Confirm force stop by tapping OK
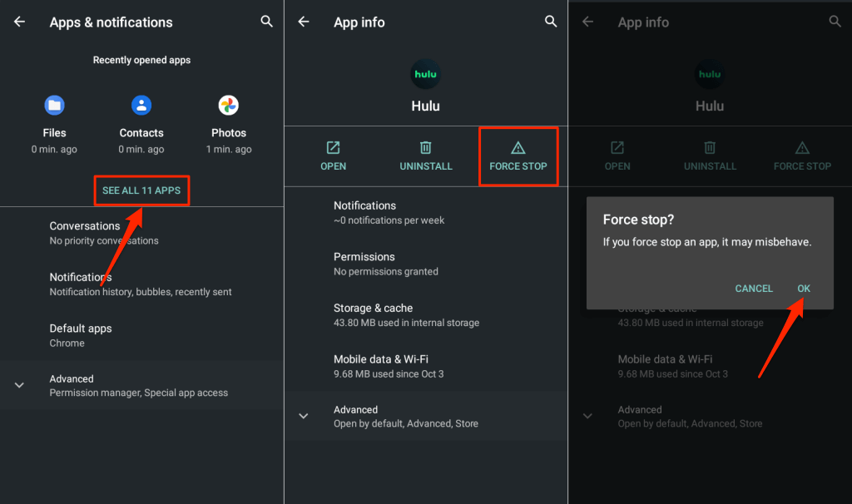The height and width of the screenshot is (504, 852). 803,289
